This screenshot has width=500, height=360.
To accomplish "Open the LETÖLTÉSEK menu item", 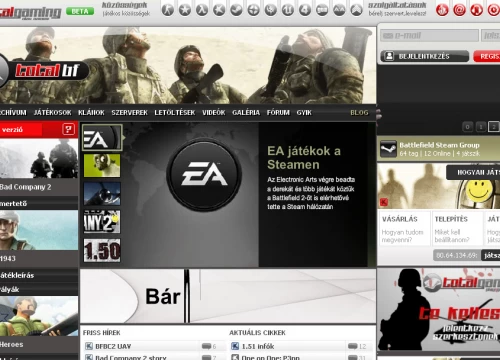I will click(x=175, y=113).
